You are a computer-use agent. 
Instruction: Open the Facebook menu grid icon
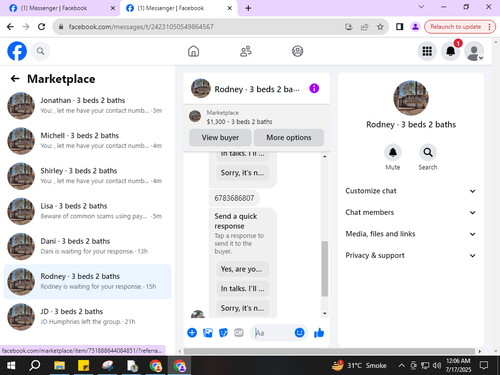tap(427, 51)
